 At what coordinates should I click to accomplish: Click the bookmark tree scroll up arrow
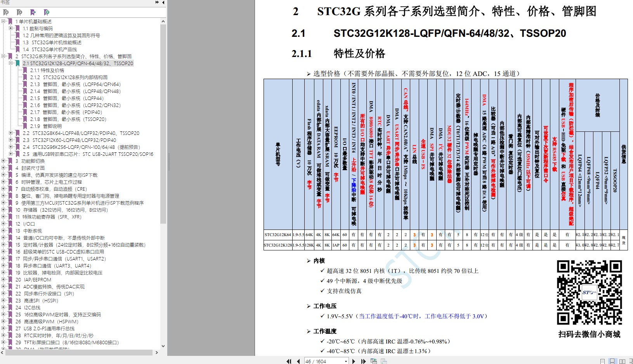(x=163, y=21)
